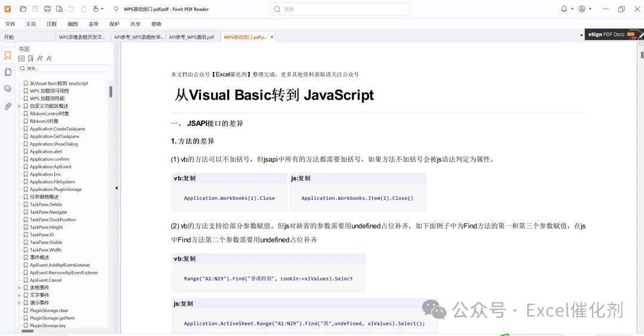Image resolution: width=644 pixels, height=336 pixels.
Task: Switch to the API参考_WPS表格枚举 document tab
Action: click(x=138, y=37)
